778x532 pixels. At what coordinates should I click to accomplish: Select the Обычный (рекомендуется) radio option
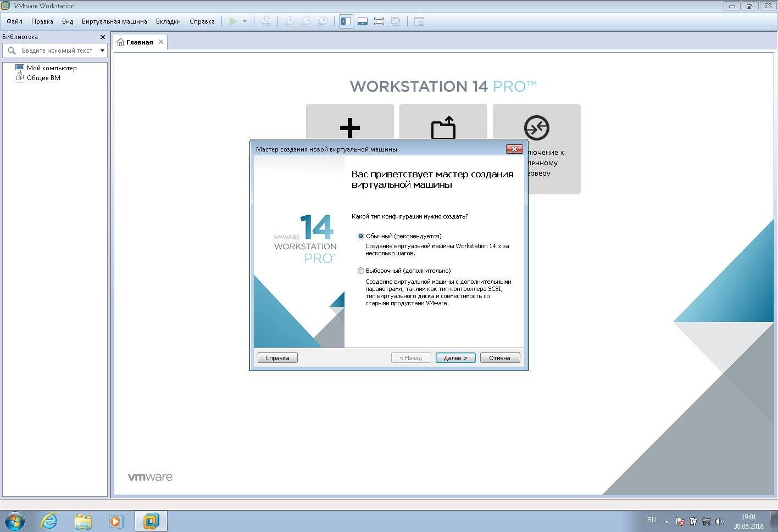coord(361,236)
